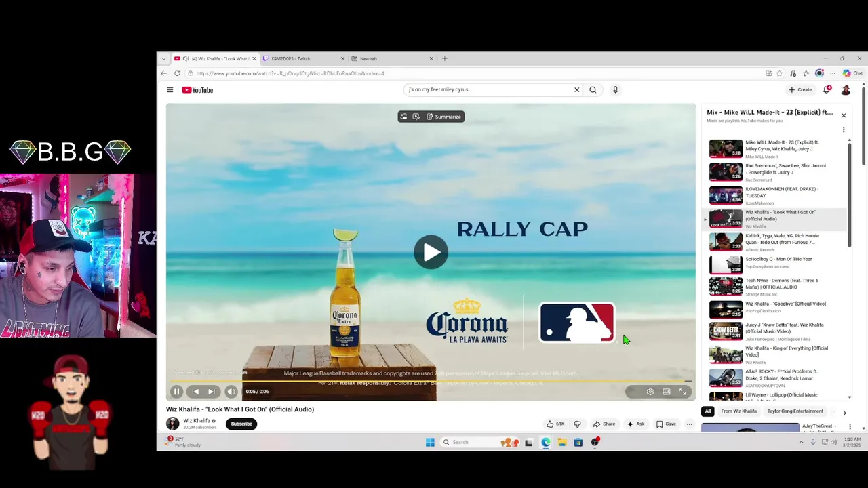Open the account avatar menu

[x=846, y=89]
